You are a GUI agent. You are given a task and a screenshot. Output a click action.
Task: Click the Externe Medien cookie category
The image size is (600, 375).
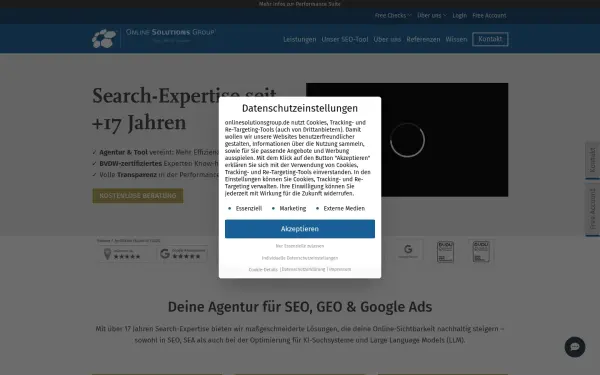pyautogui.click(x=344, y=208)
